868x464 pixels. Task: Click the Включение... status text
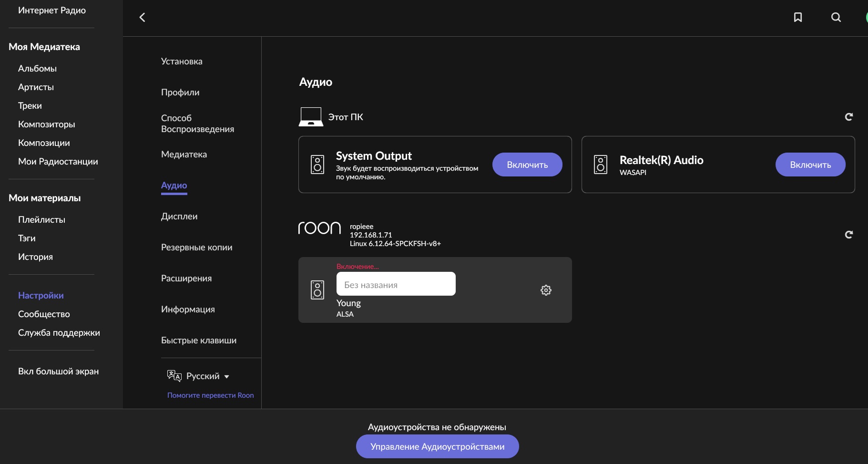[357, 267]
